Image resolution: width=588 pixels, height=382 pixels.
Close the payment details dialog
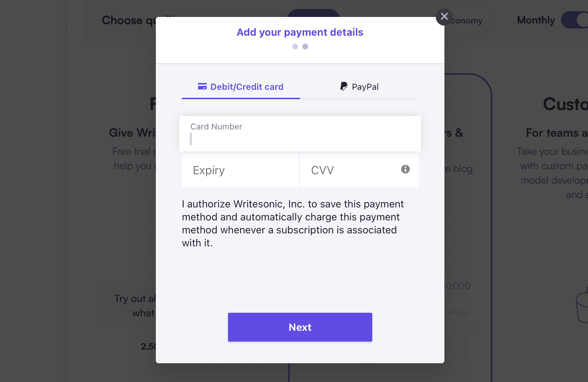[444, 17]
